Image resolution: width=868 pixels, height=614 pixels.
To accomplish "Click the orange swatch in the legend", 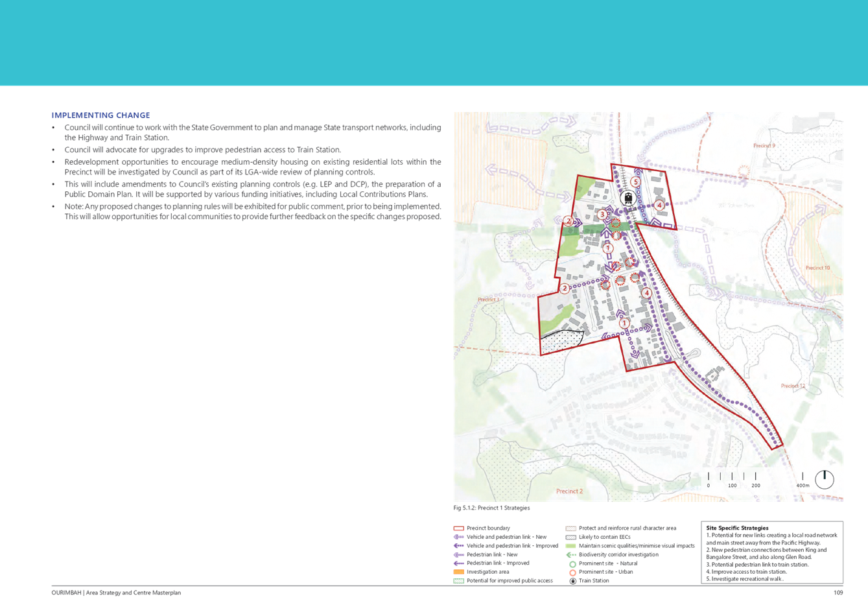I will pos(459,572).
